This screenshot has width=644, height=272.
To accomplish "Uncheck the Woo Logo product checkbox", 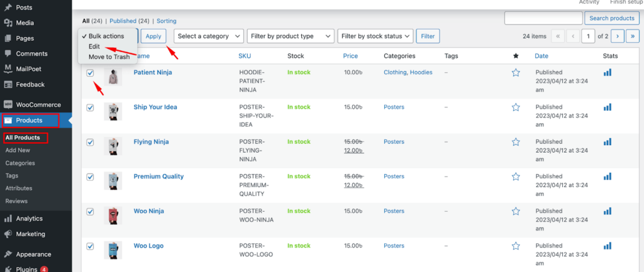I will point(91,246).
